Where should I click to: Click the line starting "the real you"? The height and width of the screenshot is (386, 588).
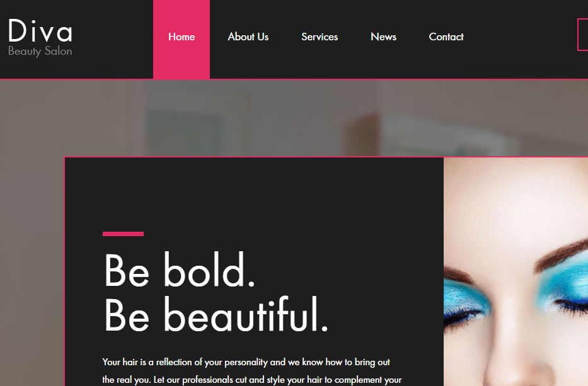click(252, 380)
